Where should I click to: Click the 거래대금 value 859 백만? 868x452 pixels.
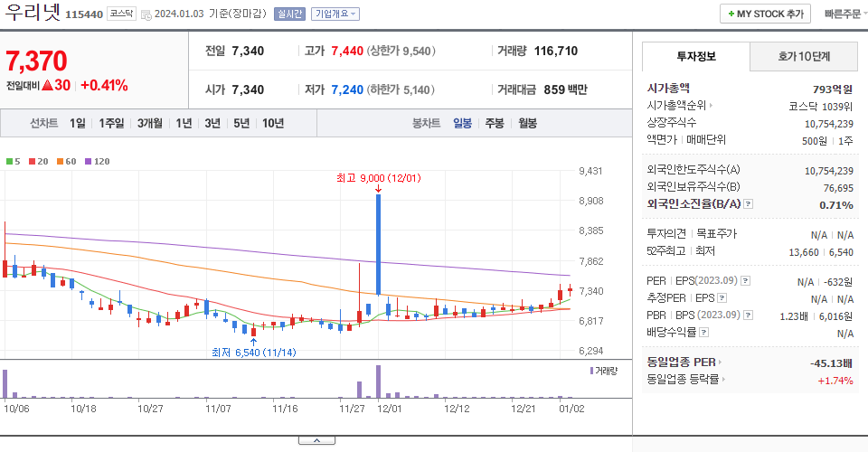point(565,89)
